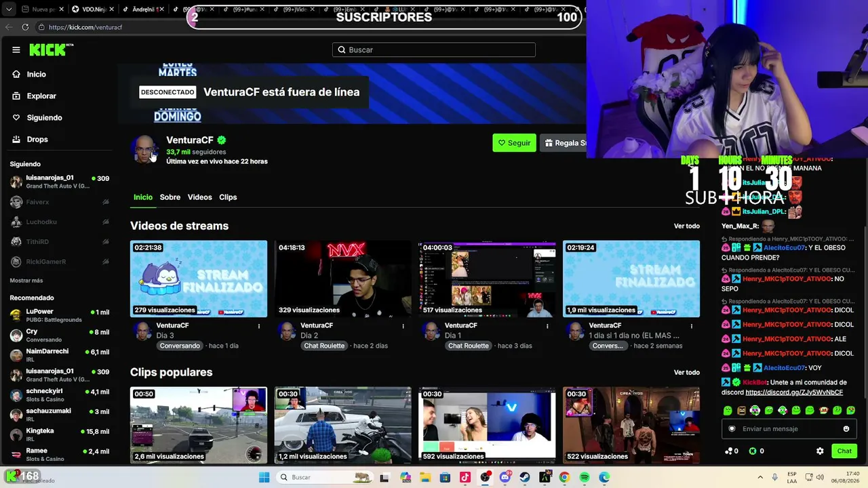The image size is (868, 488).
Task: Click the Chat Roulette tag under Dia 1
Action: coord(469,346)
